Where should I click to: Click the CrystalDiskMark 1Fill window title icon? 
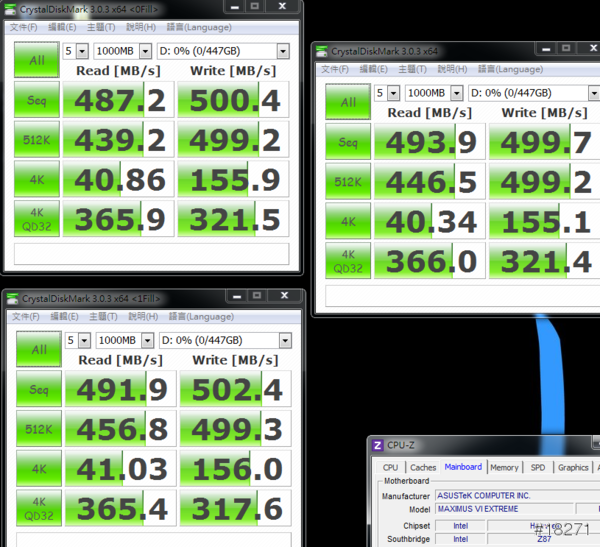[x=13, y=299]
